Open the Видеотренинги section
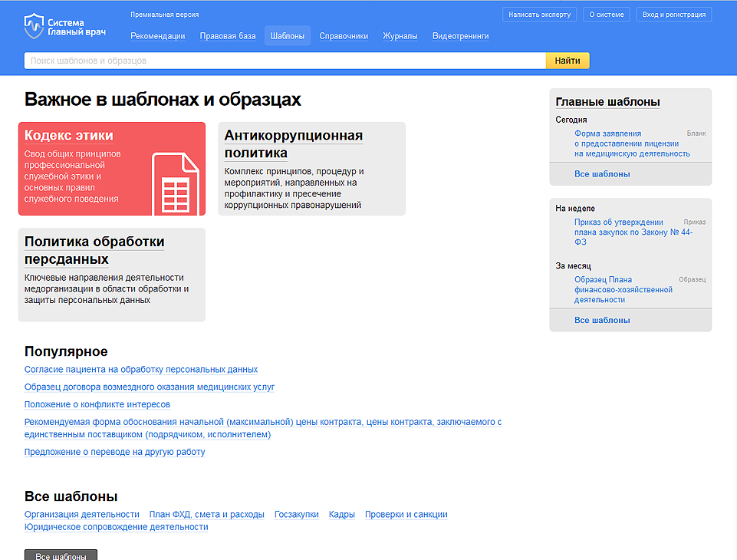The height and width of the screenshot is (560, 737). [460, 36]
